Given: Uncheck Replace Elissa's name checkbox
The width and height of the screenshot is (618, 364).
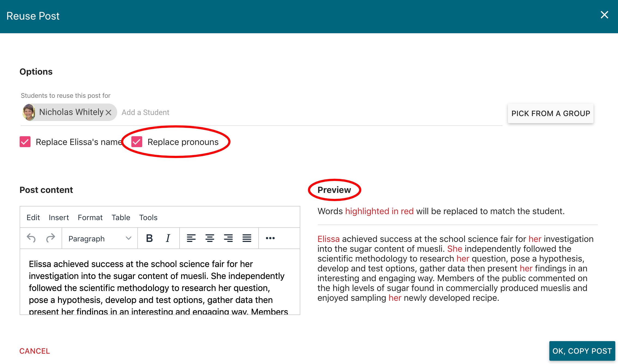Looking at the screenshot, I should tap(25, 142).
